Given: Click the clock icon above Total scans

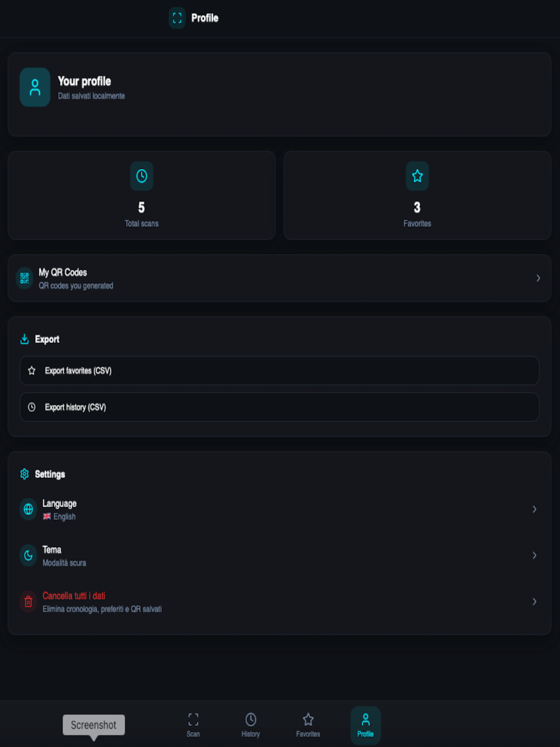Looking at the screenshot, I should point(142,176).
